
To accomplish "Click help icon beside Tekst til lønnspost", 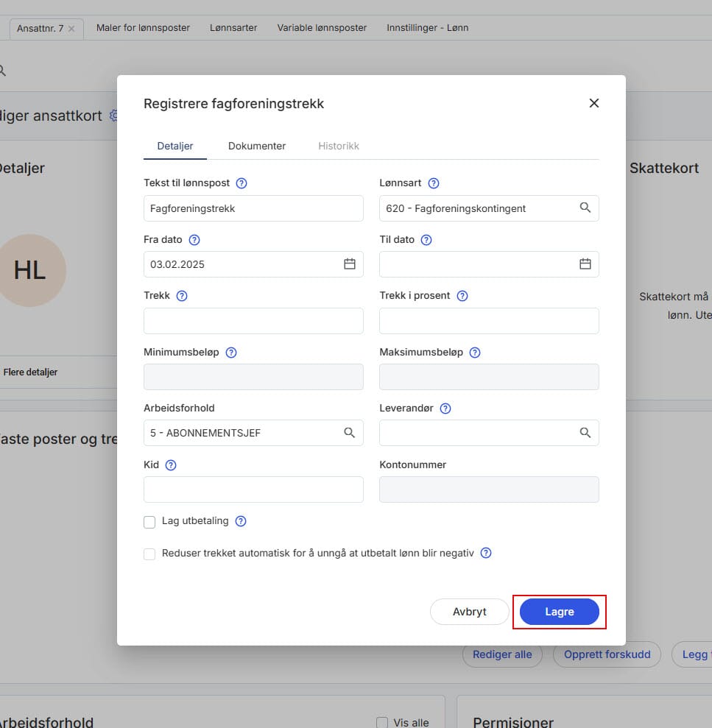I will (242, 183).
